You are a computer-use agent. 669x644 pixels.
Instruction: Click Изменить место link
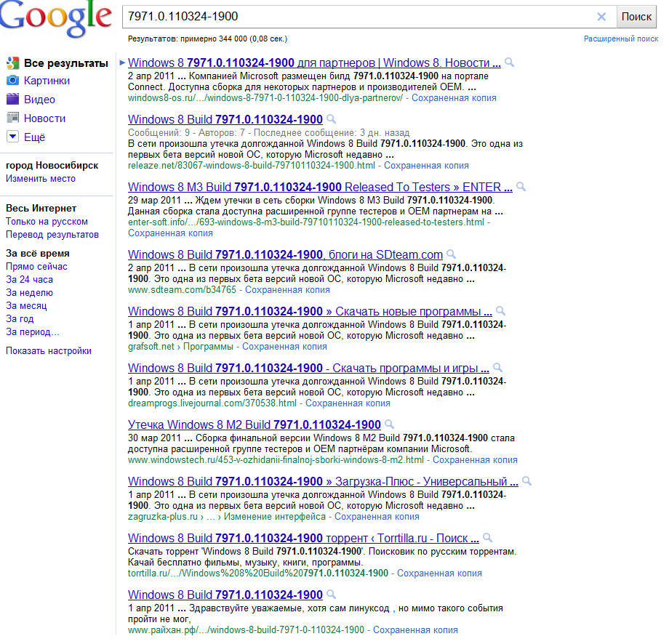tap(41, 179)
